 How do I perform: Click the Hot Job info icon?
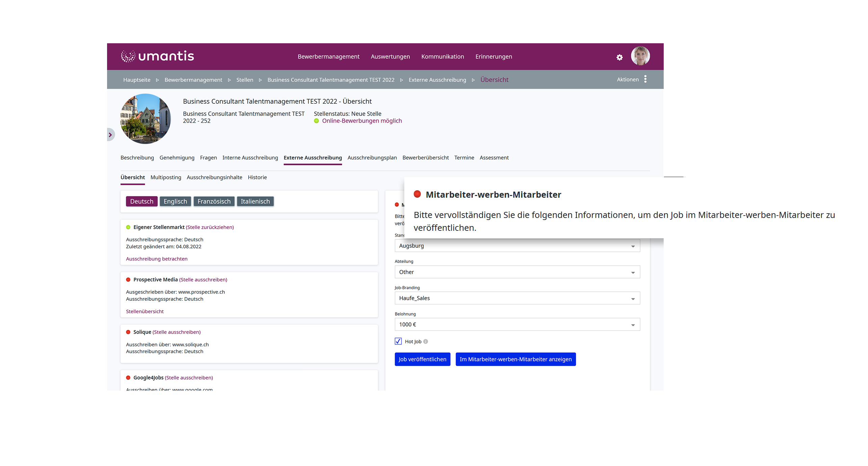coord(426,342)
